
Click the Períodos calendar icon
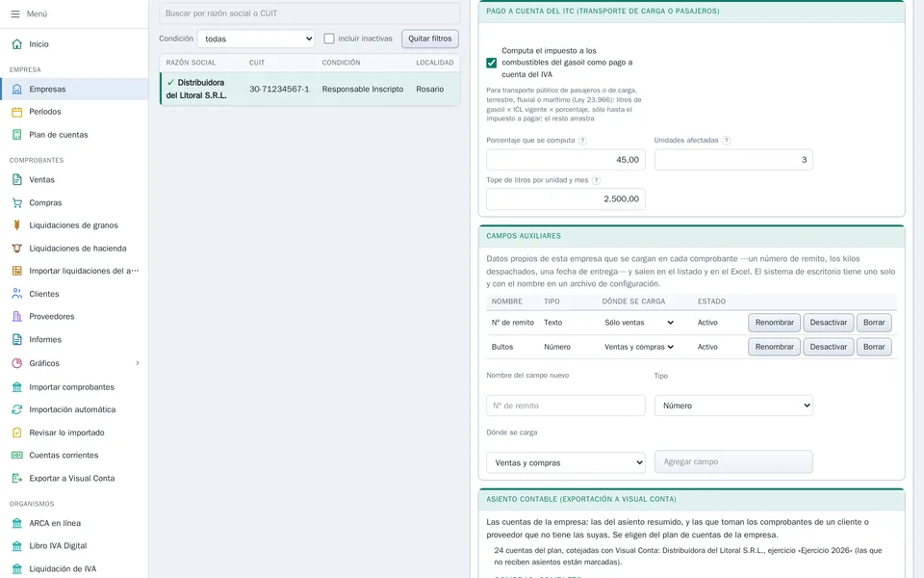[17, 112]
